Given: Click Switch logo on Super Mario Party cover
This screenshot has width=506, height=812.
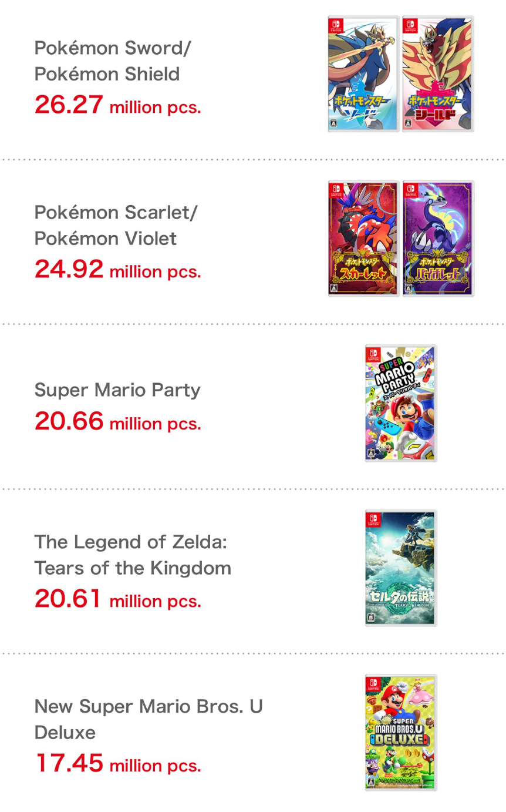Looking at the screenshot, I should pos(373,354).
